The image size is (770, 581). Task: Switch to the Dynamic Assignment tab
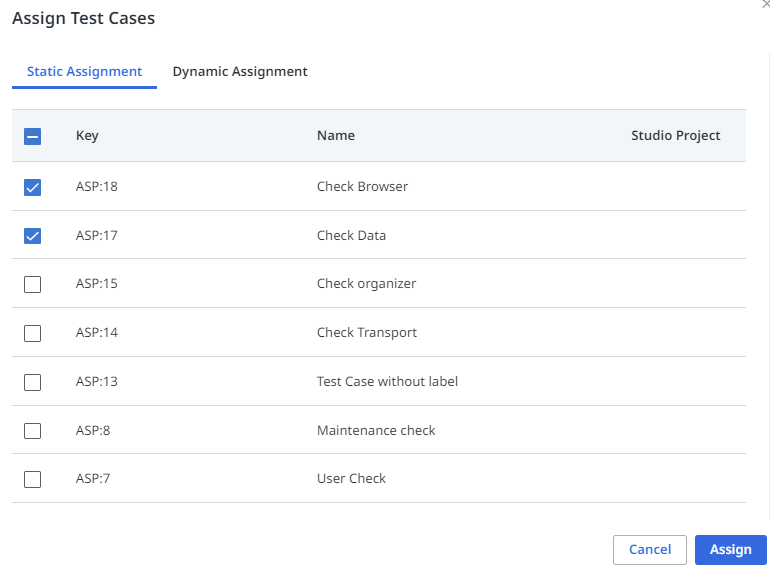pyautogui.click(x=240, y=72)
